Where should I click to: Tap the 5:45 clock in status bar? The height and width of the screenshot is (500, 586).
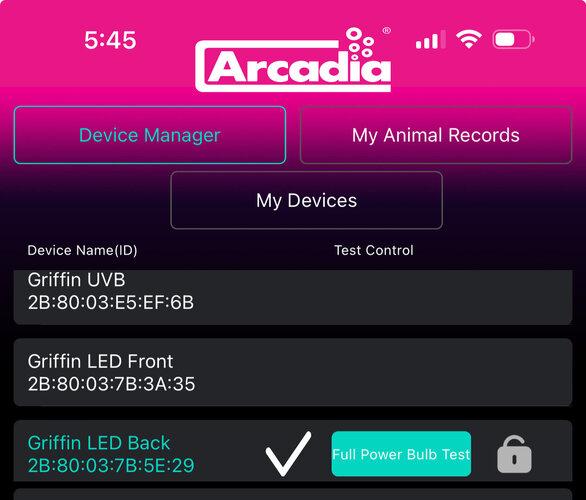(110, 40)
